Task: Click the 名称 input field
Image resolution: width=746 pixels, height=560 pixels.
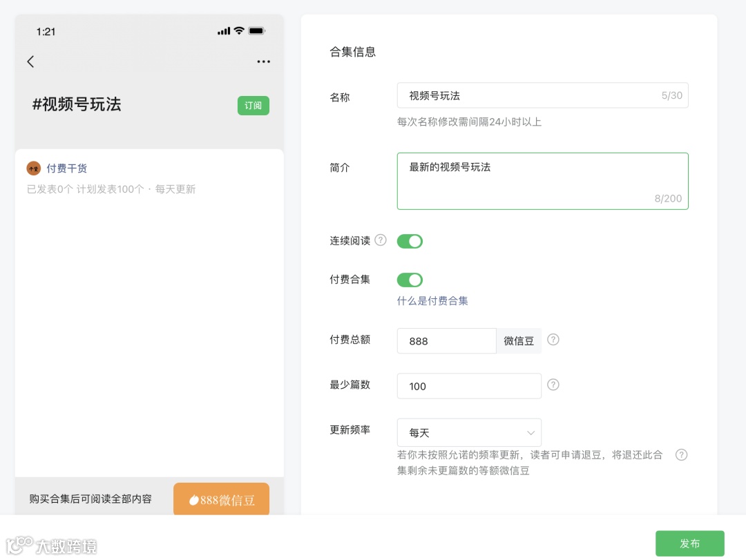Action: pyautogui.click(x=543, y=95)
